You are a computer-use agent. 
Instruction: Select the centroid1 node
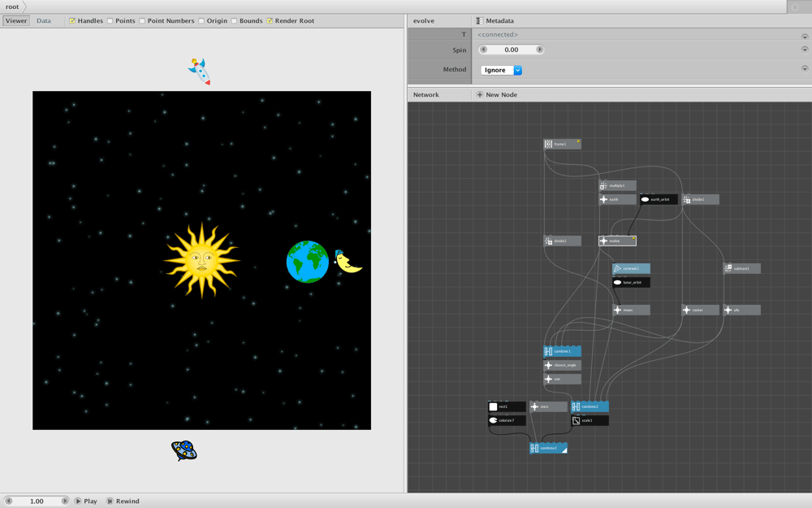tap(631, 268)
